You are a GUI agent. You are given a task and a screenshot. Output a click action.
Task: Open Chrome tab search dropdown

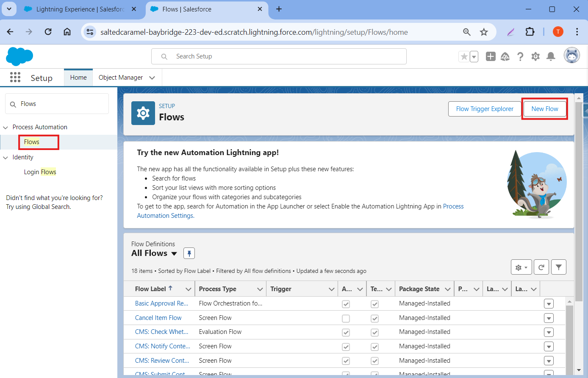click(x=9, y=9)
